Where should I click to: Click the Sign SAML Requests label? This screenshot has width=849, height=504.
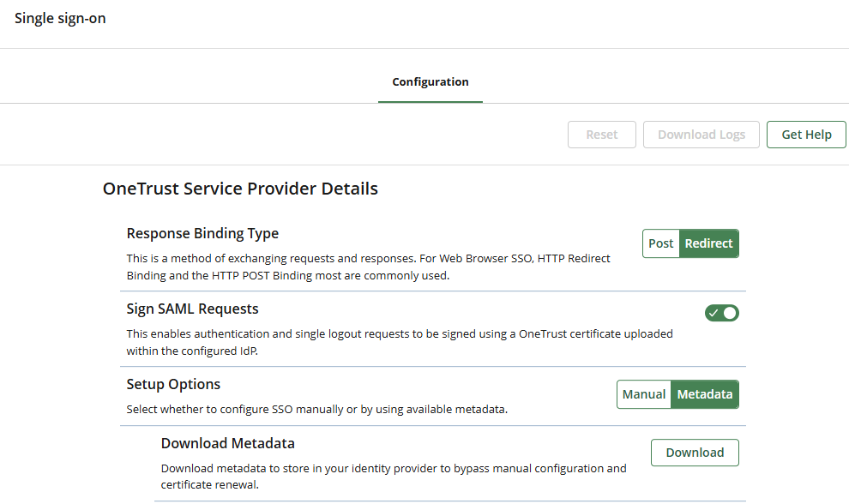tap(192, 309)
